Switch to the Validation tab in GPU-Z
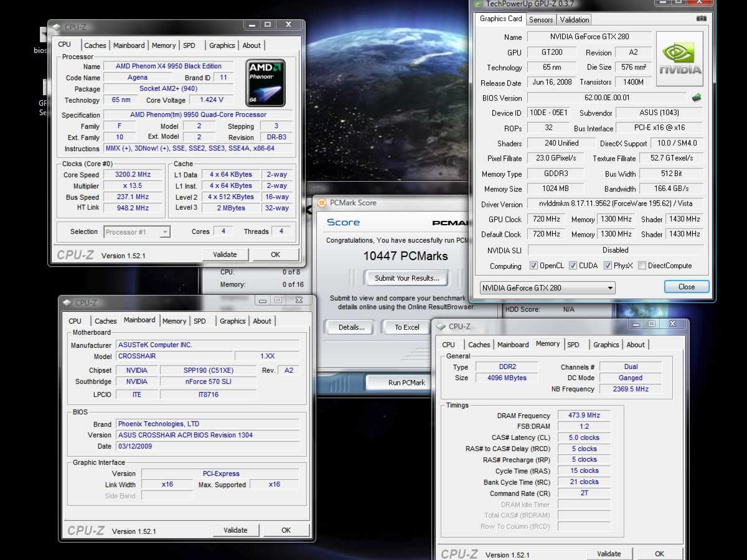 (574, 20)
